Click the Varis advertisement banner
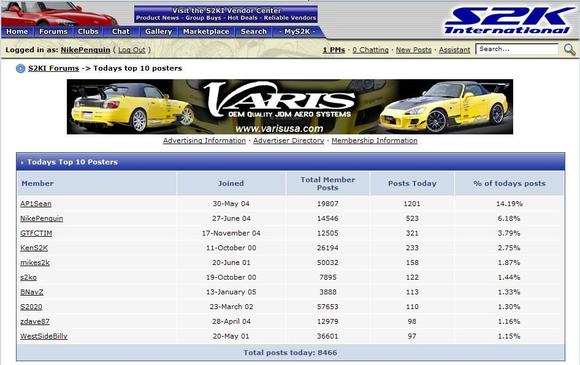The height and width of the screenshot is (365, 580). coord(290,107)
